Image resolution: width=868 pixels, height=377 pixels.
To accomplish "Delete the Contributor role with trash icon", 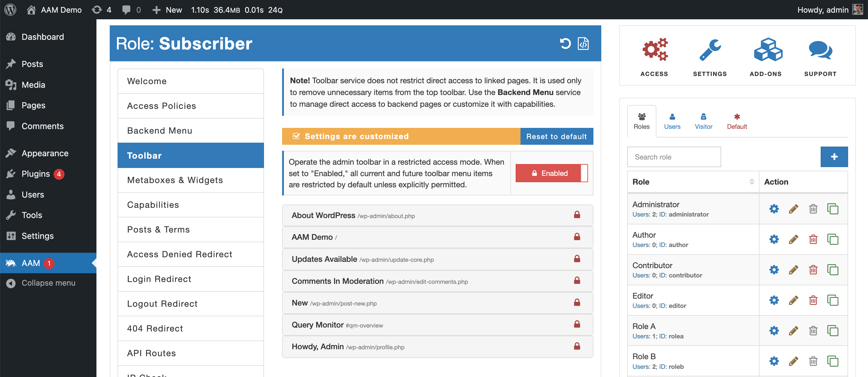I will tap(813, 270).
